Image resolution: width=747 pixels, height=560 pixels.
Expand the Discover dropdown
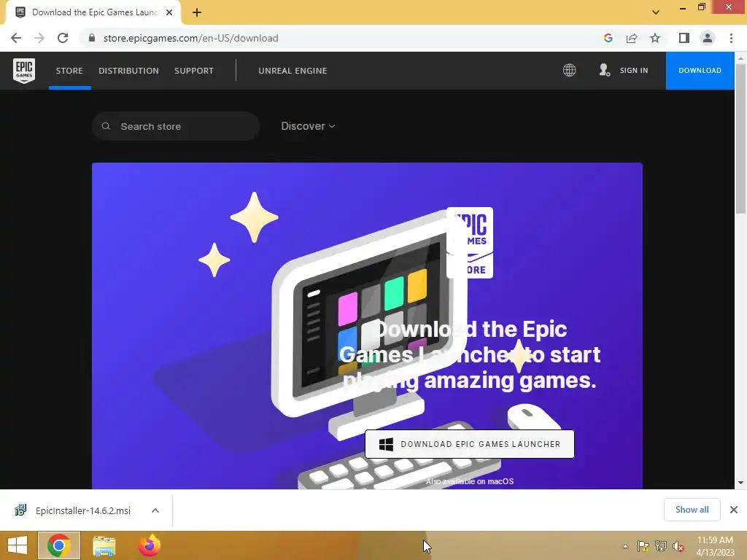tap(308, 126)
